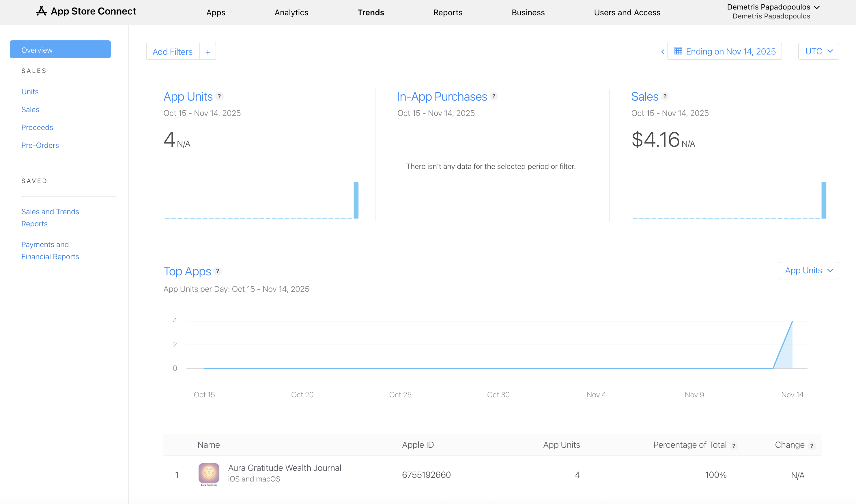Open the Change column help tooltip
Screen dimensions: 856x504
812,445
